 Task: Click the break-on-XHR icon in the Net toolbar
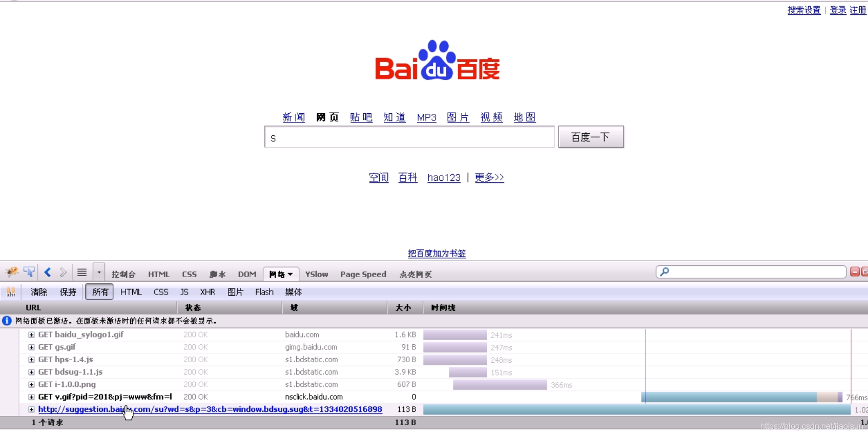tap(11, 292)
